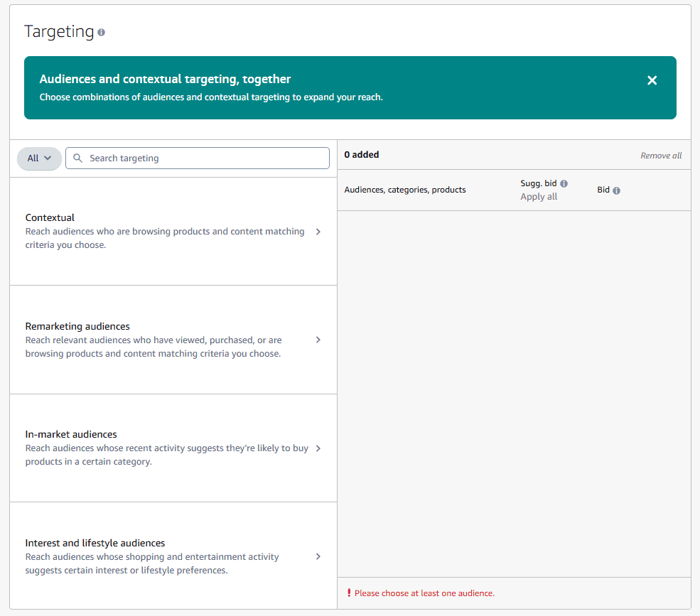Click the red error exclamation icon
The height and width of the screenshot is (616, 700).
point(349,593)
